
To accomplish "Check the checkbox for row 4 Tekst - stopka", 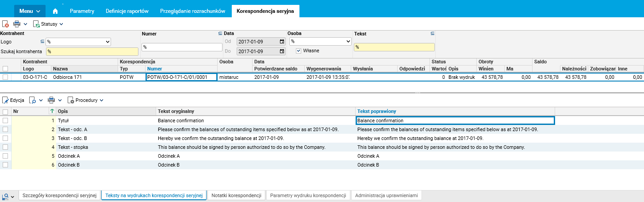I will click(x=5, y=147).
